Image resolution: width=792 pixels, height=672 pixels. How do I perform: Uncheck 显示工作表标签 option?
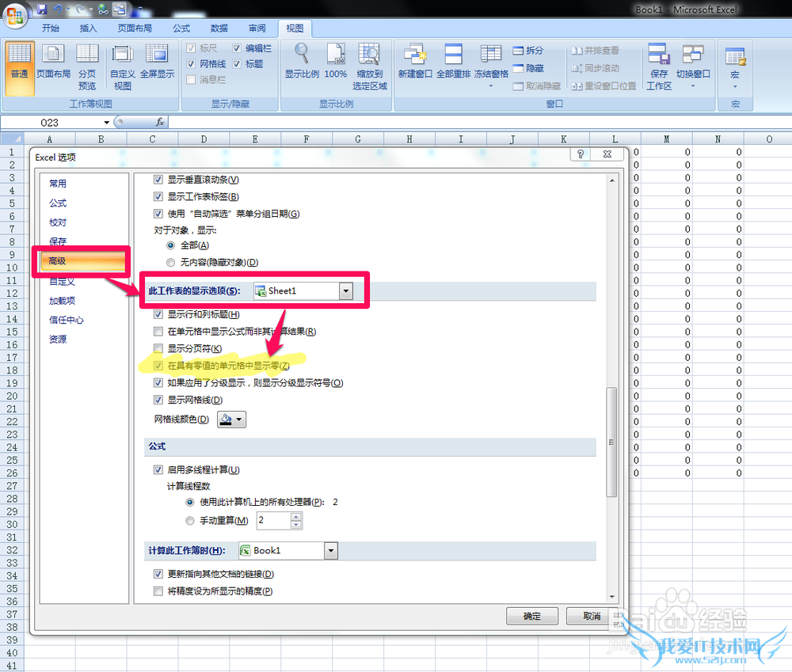158,196
